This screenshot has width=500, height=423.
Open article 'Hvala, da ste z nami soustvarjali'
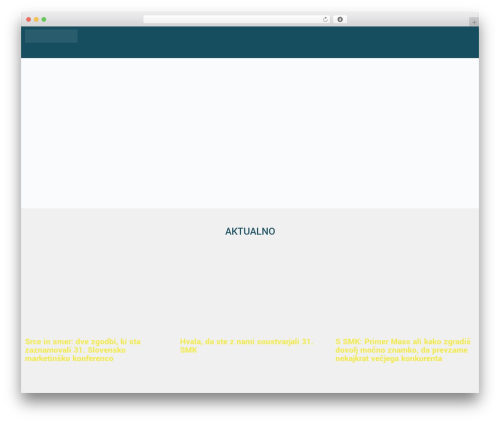(x=246, y=346)
